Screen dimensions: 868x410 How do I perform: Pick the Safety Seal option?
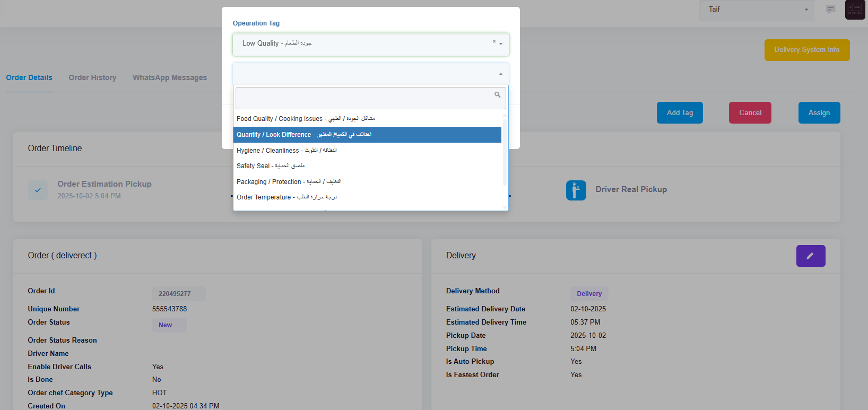pyautogui.click(x=271, y=166)
